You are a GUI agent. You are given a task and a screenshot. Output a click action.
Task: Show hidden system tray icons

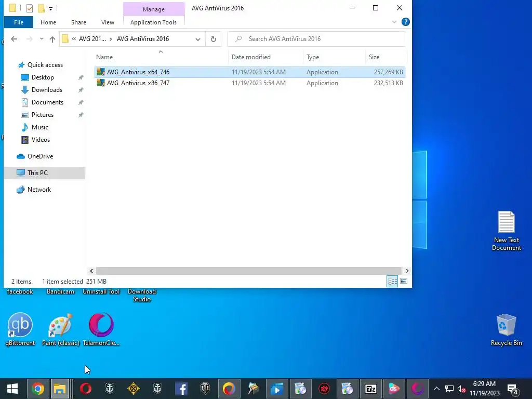point(436,389)
